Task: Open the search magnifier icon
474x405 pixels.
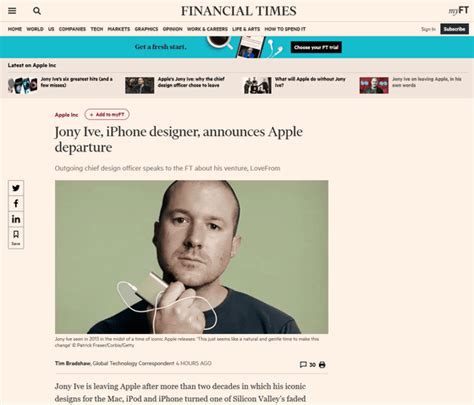Action: pyautogui.click(x=37, y=11)
